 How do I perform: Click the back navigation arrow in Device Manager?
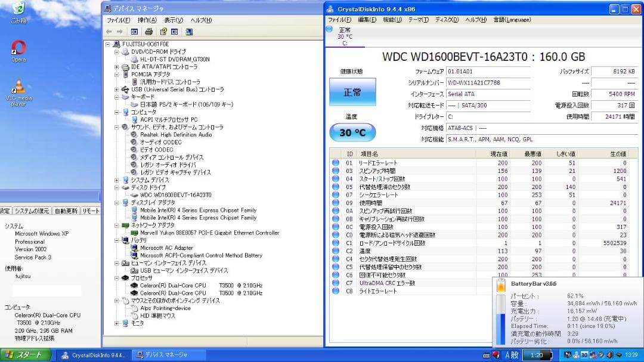[110, 32]
